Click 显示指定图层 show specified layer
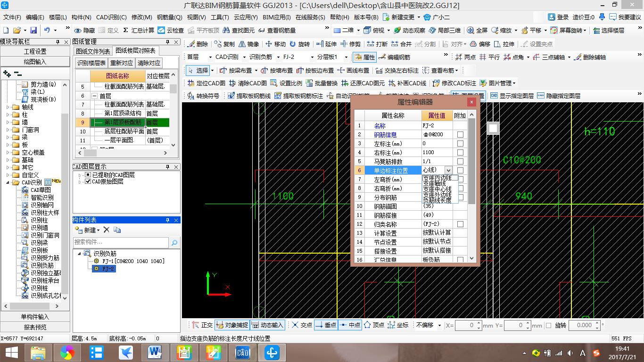Viewport: 644px width, 362px height. point(512,96)
